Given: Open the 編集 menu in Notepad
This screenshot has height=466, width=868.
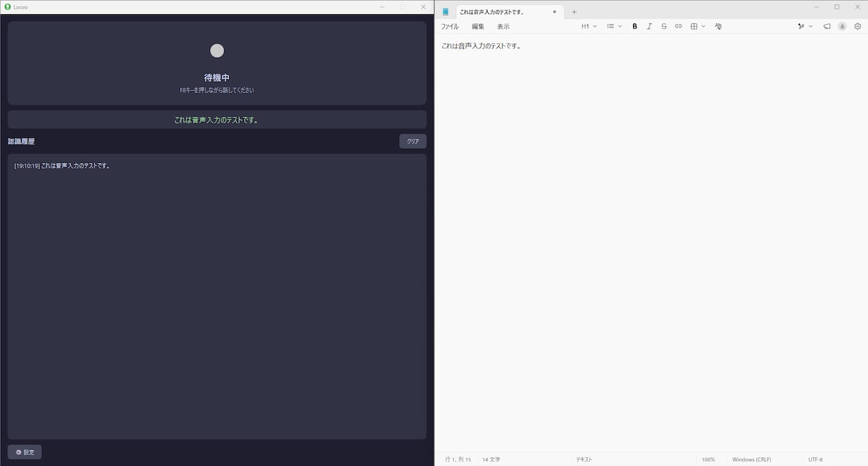Looking at the screenshot, I should tap(478, 26).
